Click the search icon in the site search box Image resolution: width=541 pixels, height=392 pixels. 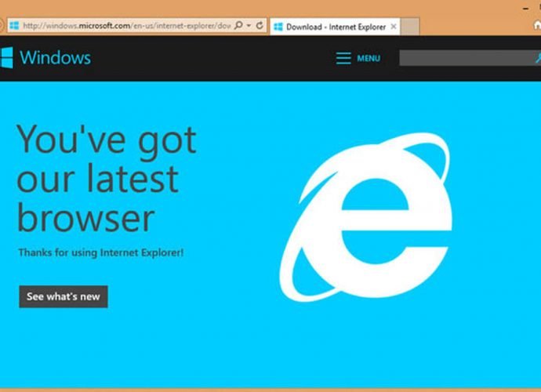click(538, 58)
